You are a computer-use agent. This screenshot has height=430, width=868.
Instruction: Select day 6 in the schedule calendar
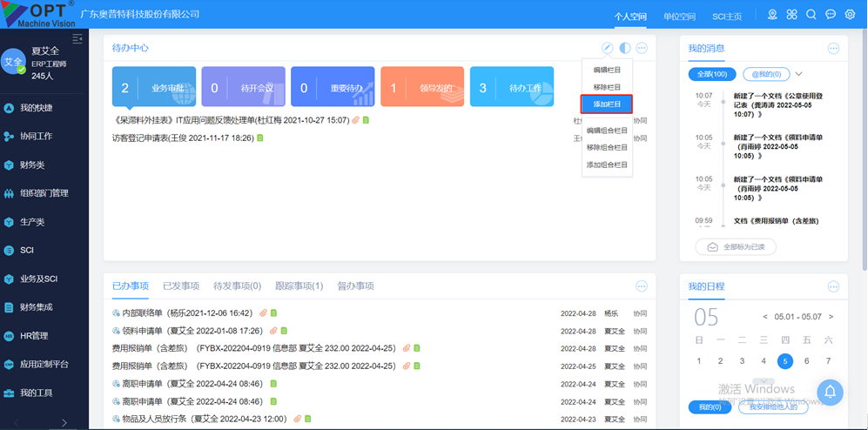click(x=807, y=361)
